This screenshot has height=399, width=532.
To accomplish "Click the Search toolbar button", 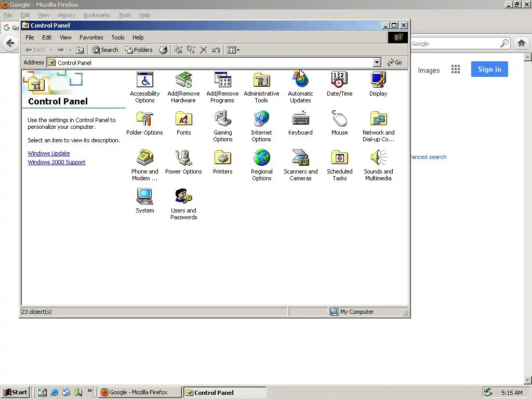I will [x=105, y=50].
